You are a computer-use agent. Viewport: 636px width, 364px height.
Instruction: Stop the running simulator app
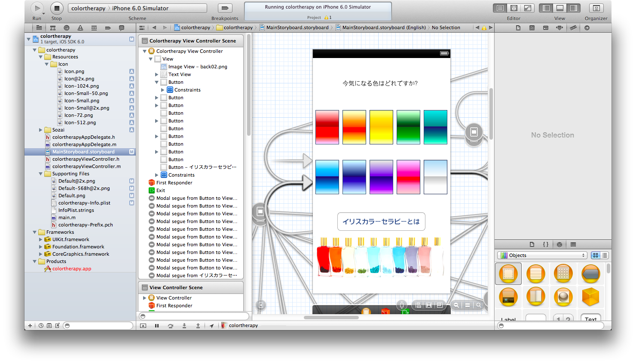coord(57,8)
